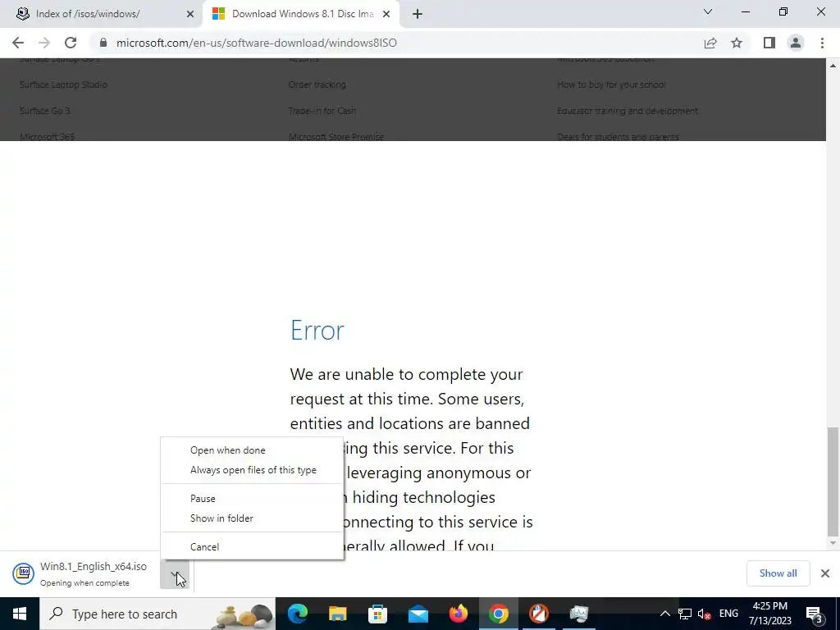Open the ENG language indicator

coord(728,614)
